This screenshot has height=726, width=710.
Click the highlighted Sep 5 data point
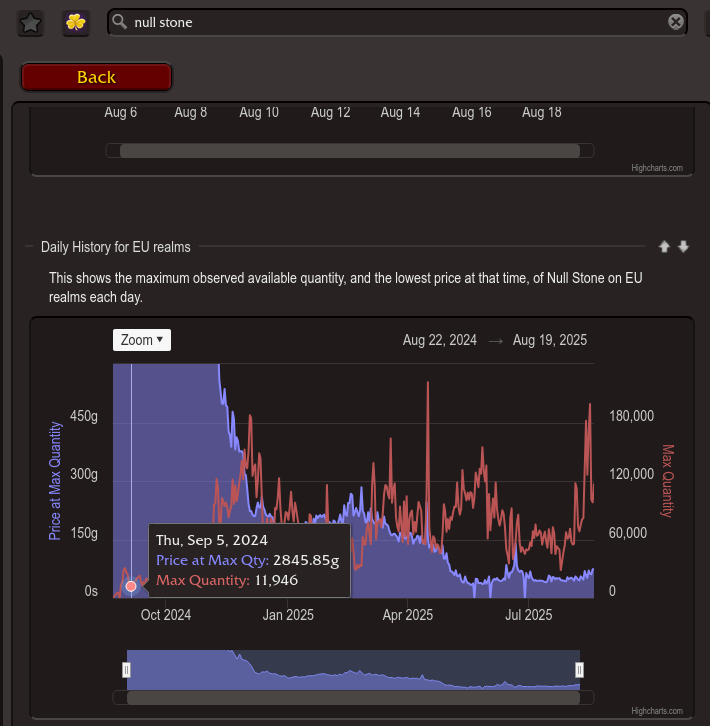point(131,586)
